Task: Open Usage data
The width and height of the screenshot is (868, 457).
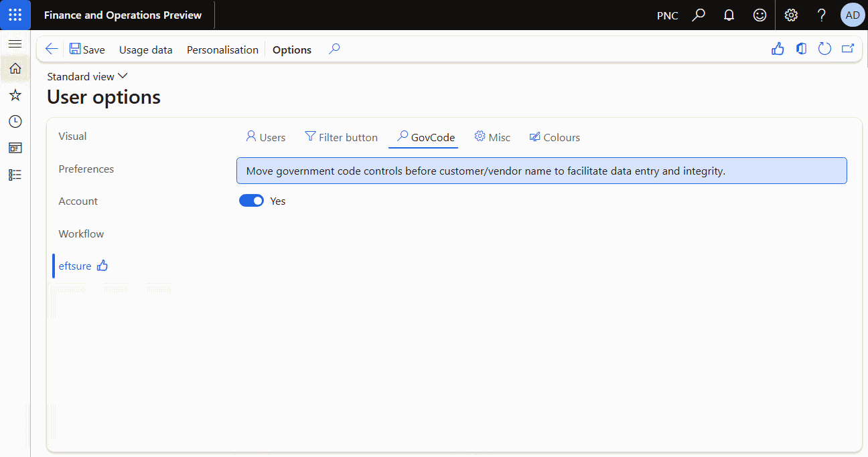Action: tap(145, 50)
